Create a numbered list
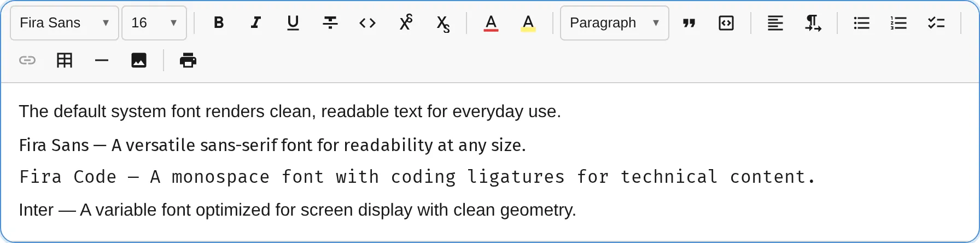The height and width of the screenshot is (243, 980). point(899,23)
